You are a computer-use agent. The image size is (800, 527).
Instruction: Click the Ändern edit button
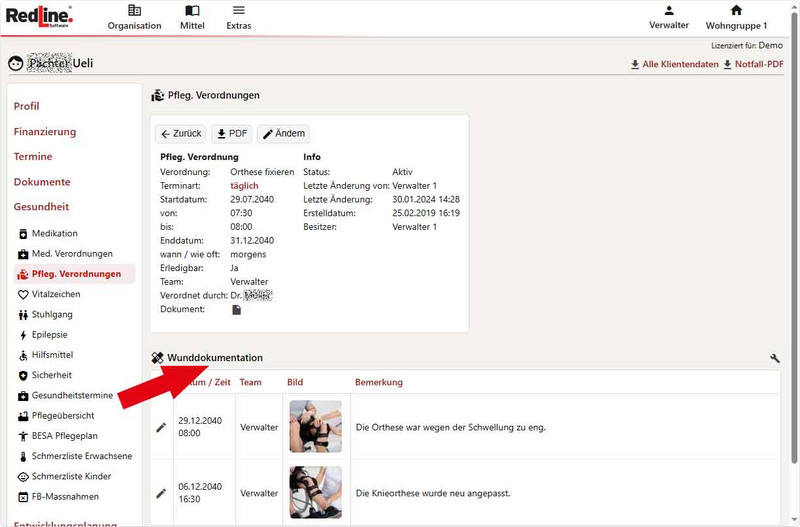283,134
